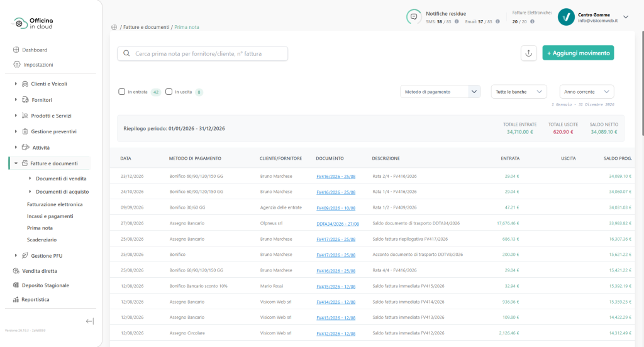Click the Fatture Elettroniche info icon
This screenshot has height=347, width=644.
(x=532, y=22)
